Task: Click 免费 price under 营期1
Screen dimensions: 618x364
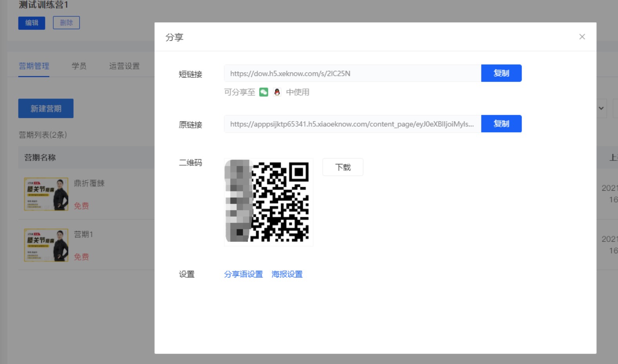Action: tap(81, 257)
